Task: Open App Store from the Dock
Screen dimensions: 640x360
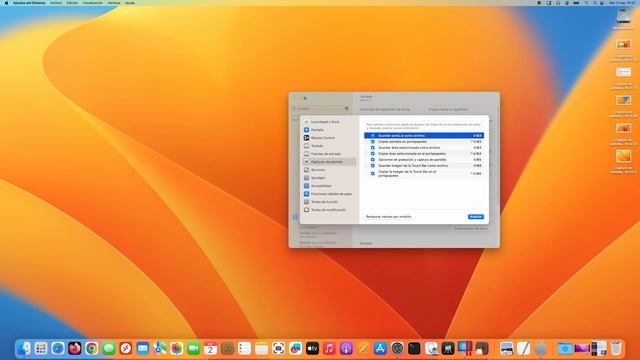Action: coord(380,348)
